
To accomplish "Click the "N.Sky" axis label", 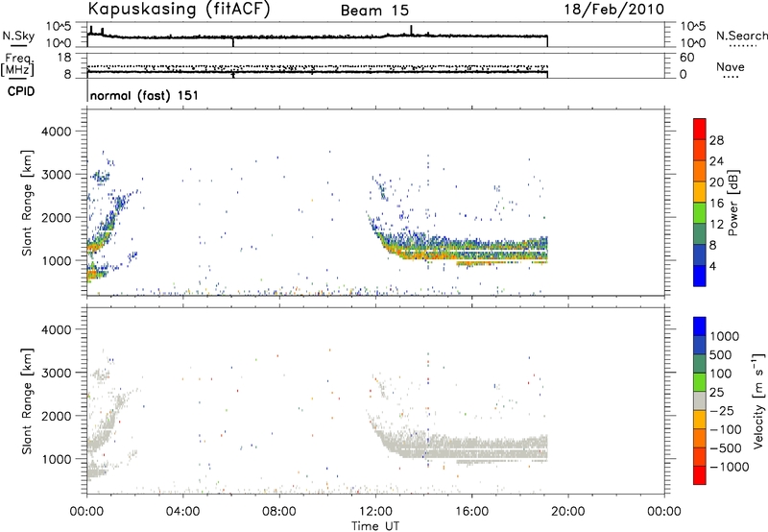I will coord(18,36).
